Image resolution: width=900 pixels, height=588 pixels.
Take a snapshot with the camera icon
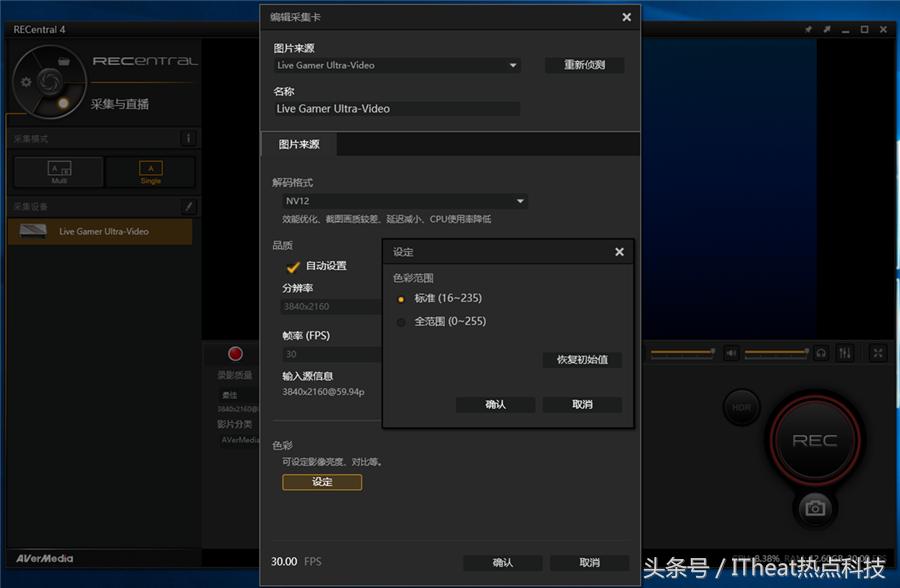point(814,508)
